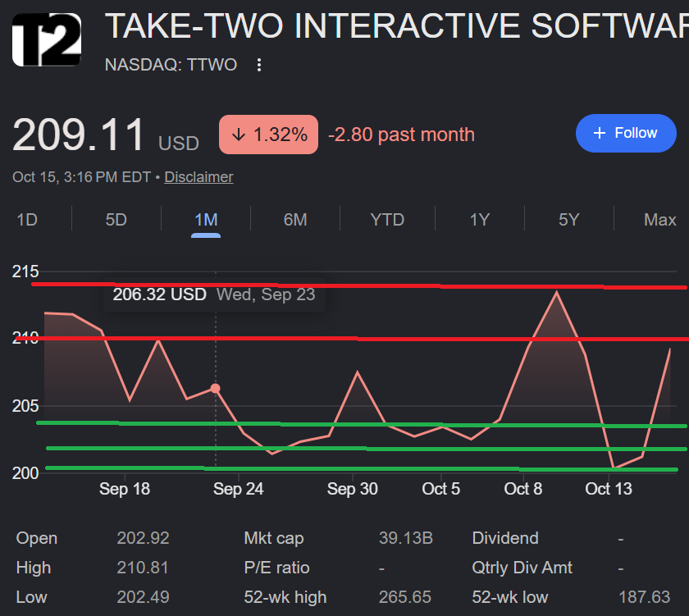Click the Sep 23 data point on chart
This screenshot has height=616, width=689.
(x=215, y=389)
